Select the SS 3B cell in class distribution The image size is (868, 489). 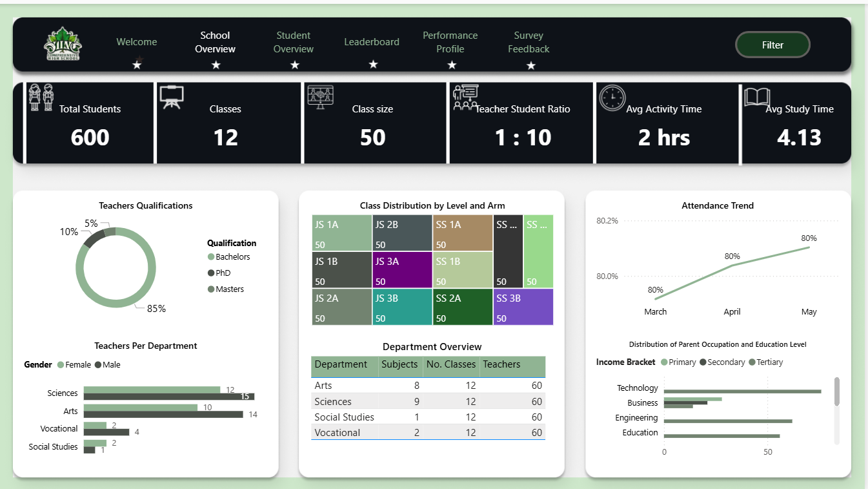pos(523,307)
